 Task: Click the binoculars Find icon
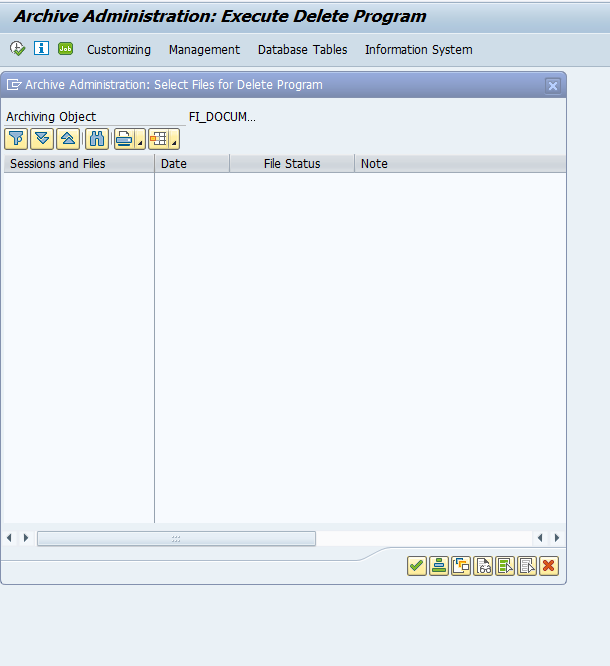tap(97, 139)
